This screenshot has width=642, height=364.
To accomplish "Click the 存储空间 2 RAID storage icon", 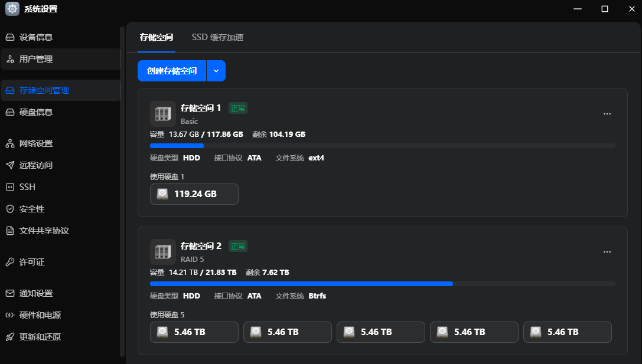I will (162, 251).
